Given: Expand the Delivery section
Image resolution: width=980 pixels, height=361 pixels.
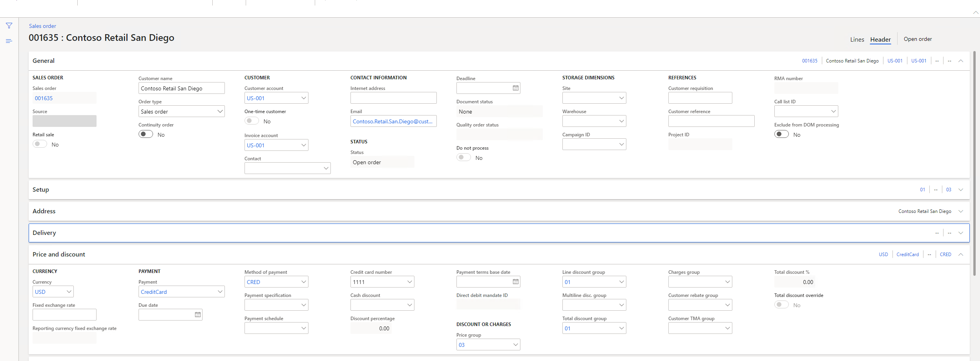Looking at the screenshot, I should 960,233.
